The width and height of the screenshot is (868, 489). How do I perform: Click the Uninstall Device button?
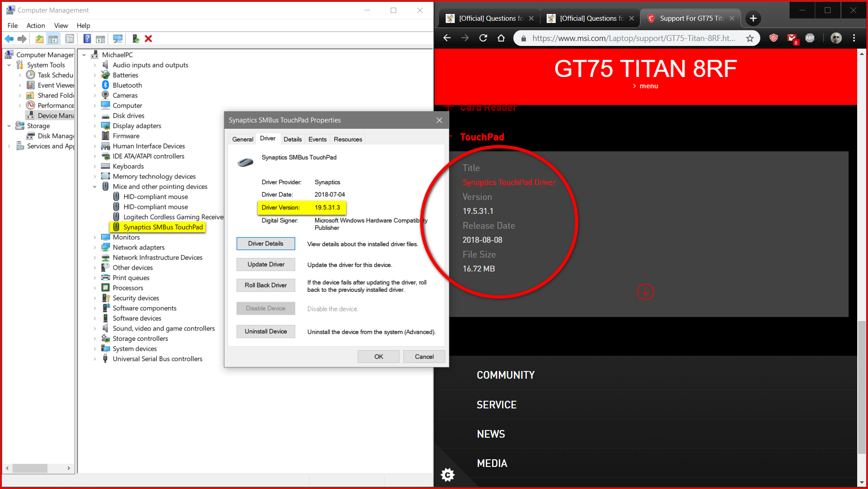pyautogui.click(x=266, y=331)
